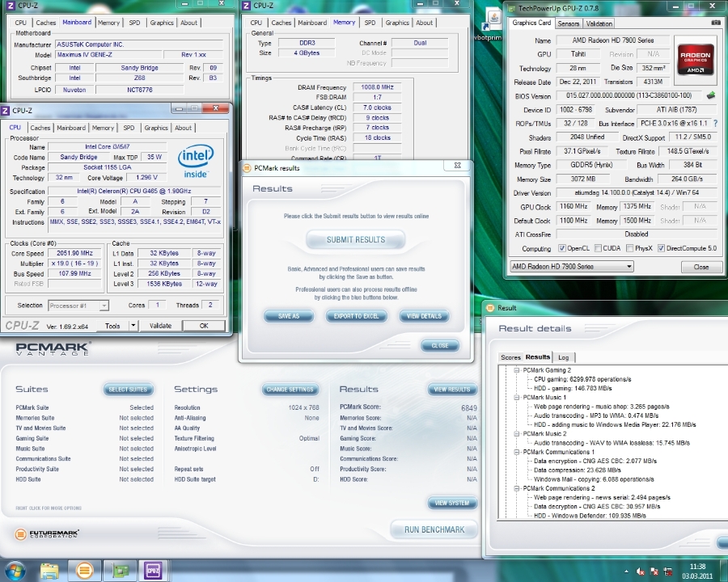Open the AMD Radeon HD 7900 Series dropdown
Screen dimensions: 728x582
pos(572,267)
